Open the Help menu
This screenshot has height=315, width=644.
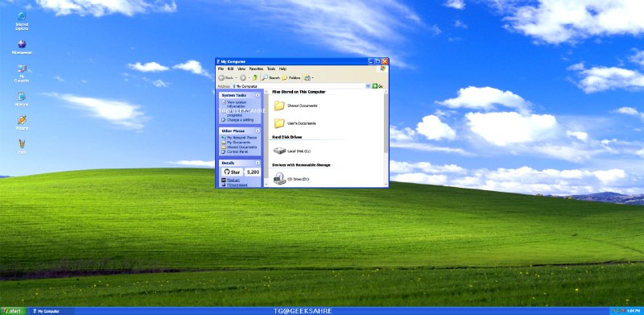(283, 68)
